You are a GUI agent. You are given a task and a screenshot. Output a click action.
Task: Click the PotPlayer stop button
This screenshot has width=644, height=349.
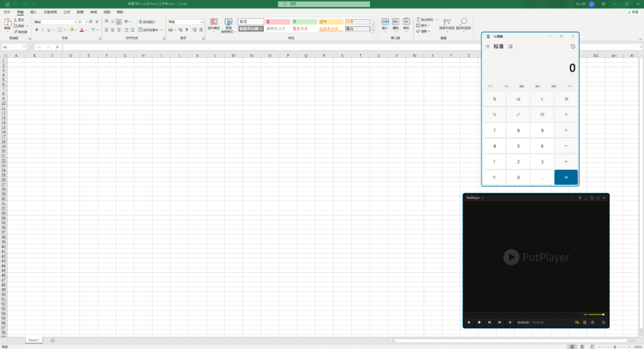[479, 322]
